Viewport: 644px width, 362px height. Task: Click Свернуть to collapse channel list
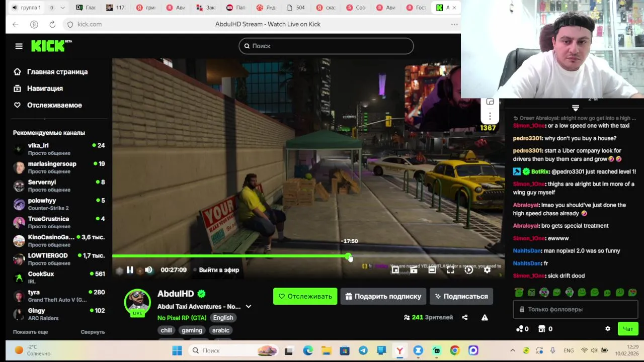click(x=93, y=332)
